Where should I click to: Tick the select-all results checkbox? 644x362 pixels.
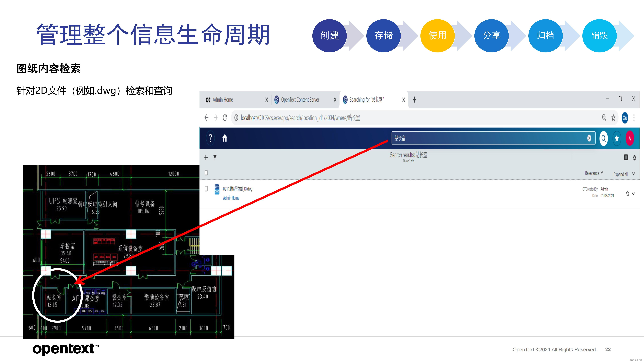206,173
